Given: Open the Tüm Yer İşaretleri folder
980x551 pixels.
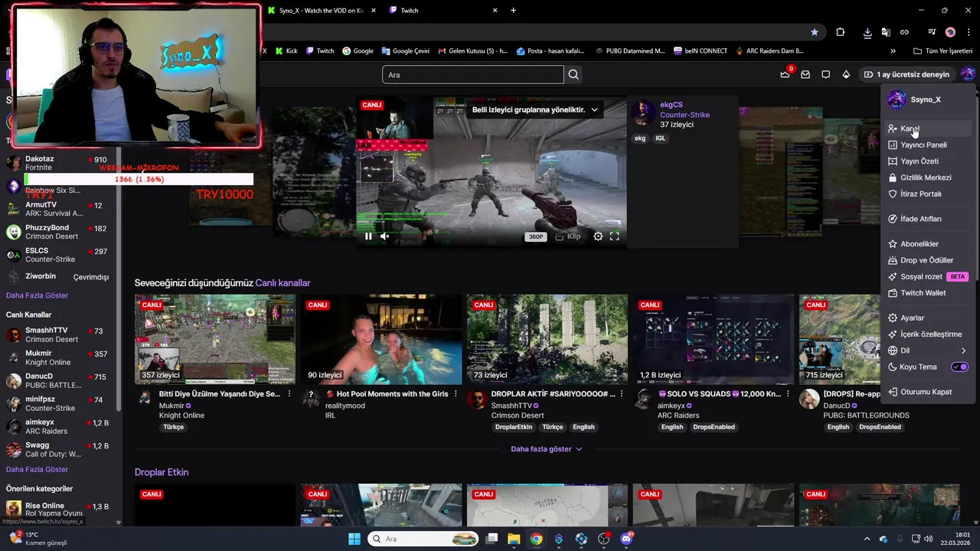Looking at the screenshot, I should coord(943,51).
